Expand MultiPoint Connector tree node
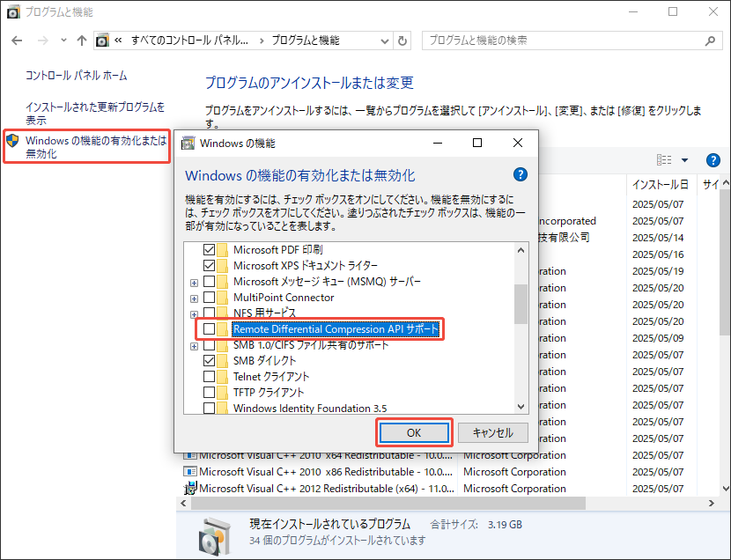The height and width of the screenshot is (560, 731). pyautogui.click(x=194, y=298)
